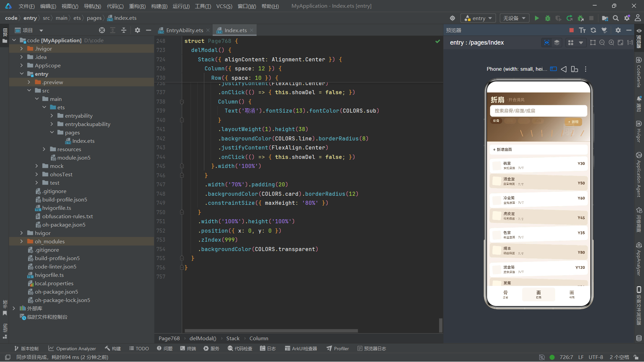Expand the resources folder
644x362 pixels.
tap(44, 149)
